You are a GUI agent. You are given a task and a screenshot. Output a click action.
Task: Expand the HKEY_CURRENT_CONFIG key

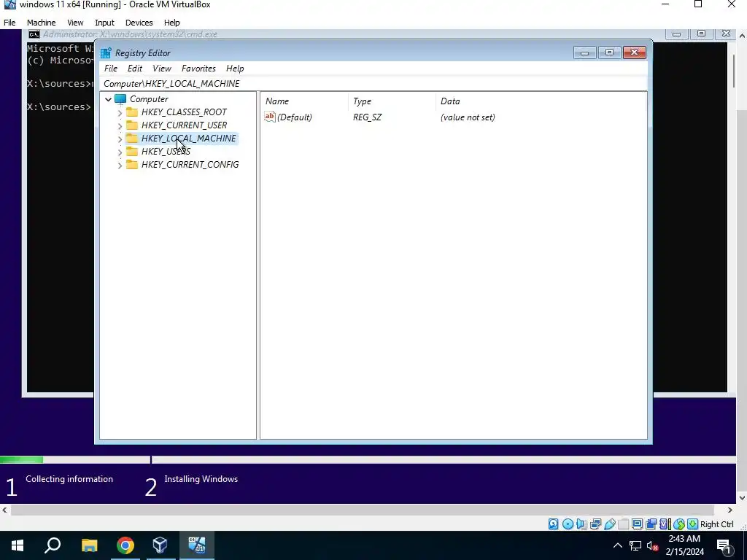click(120, 166)
